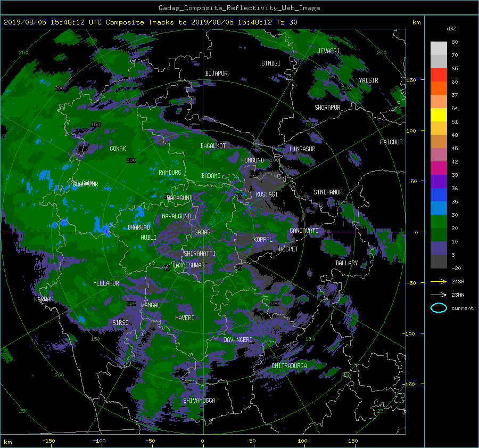Click the 24SR yellow arrow legend icon

[x=439, y=281]
